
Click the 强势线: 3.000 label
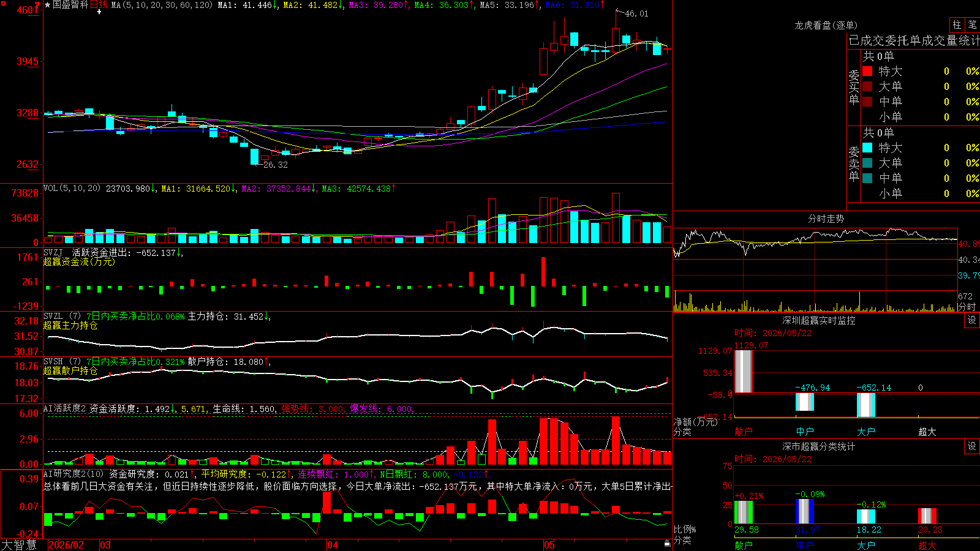[x=313, y=408]
